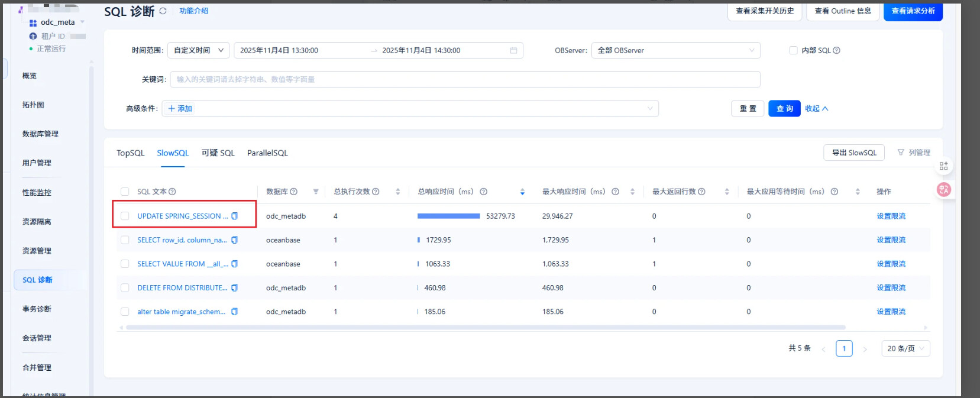
Task: Check the UPDATE SPRING_SESSION row checkbox
Action: 125,216
